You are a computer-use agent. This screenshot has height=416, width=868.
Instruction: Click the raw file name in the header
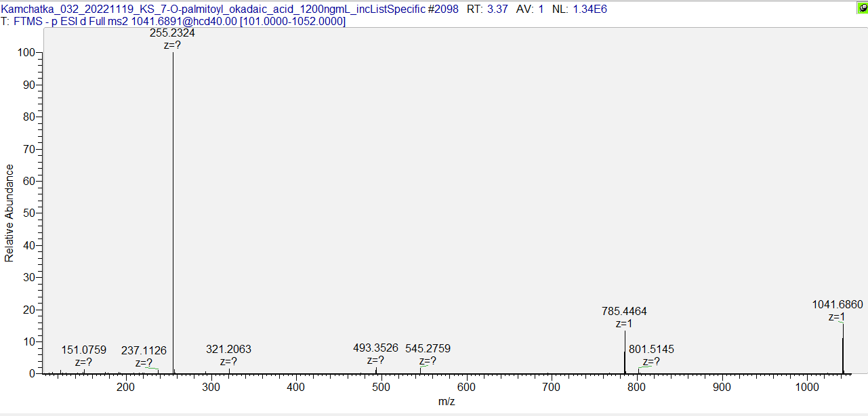pos(213,9)
